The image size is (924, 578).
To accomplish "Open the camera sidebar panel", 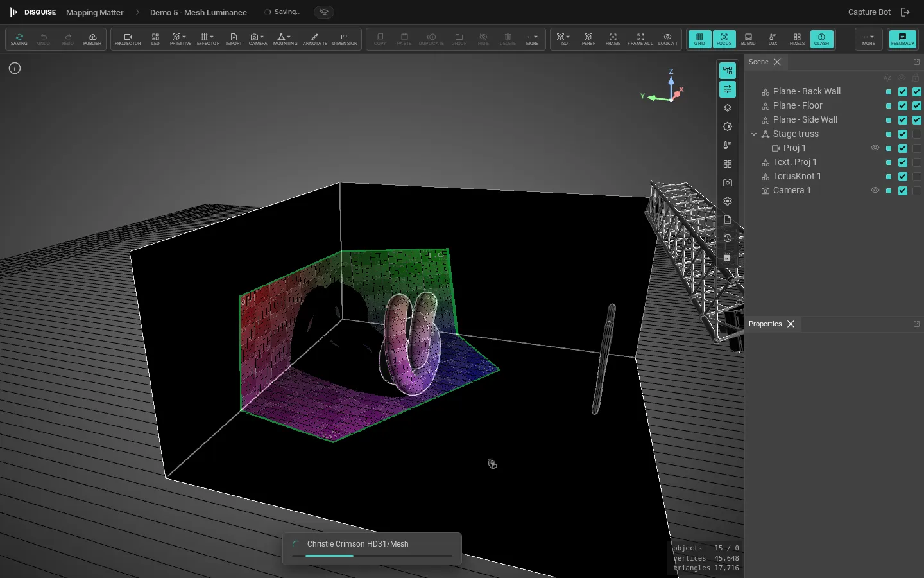I will [728, 182].
